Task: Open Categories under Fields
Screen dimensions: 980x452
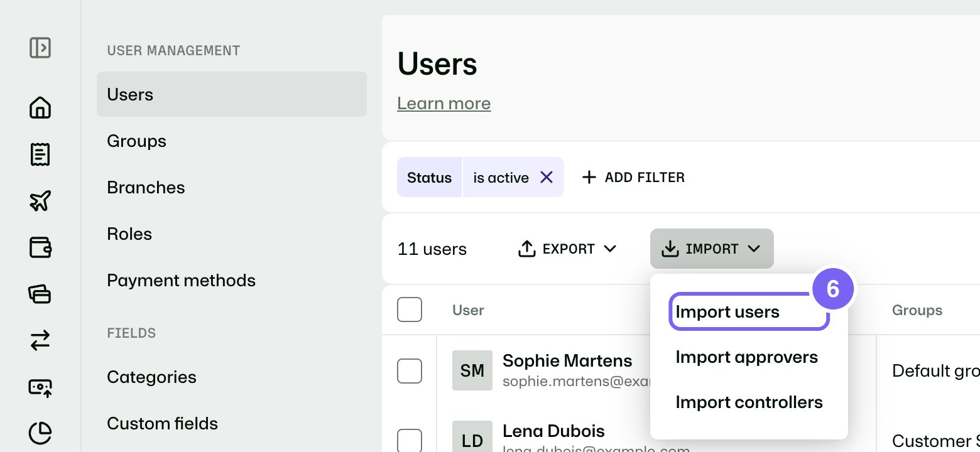Action: 232,377
